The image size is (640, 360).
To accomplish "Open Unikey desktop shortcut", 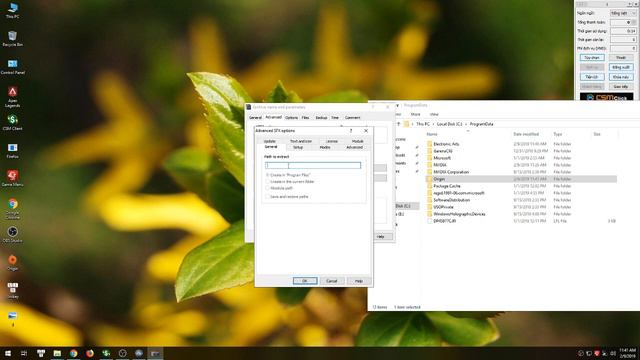I will 13,290.
